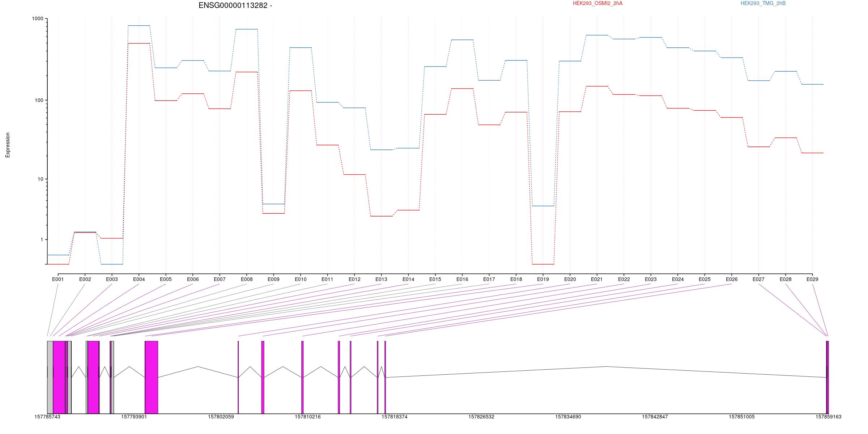
Task: Click exon label E020
Action: pyautogui.click(x=570, y=279)
